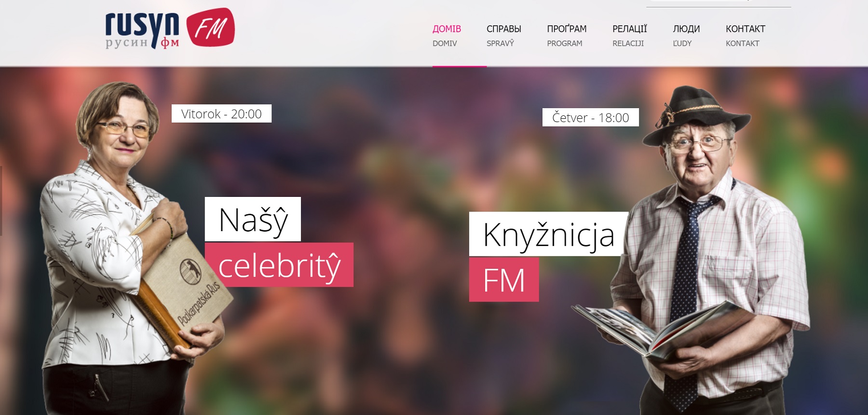
Task: Open the Knyžnicja show title
Action: click(549, 234)
